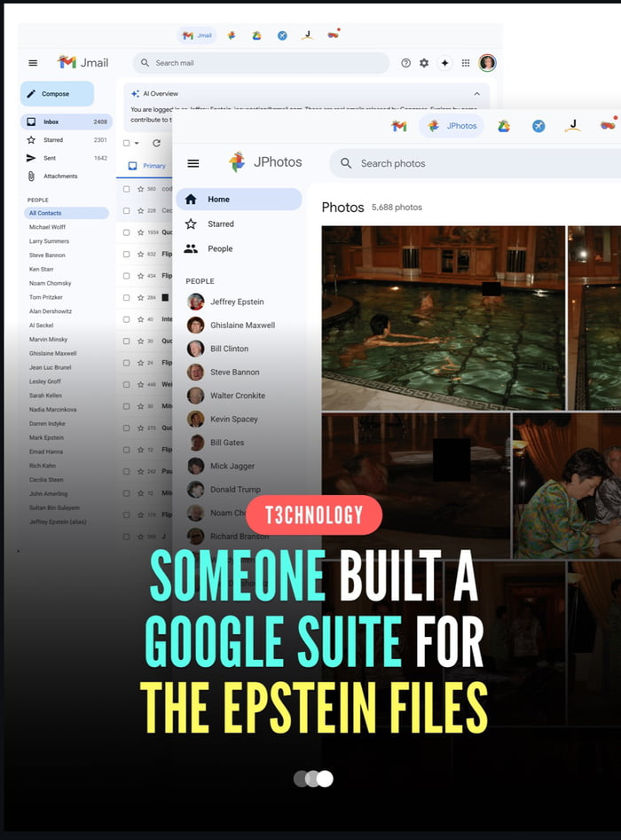Click the refresh icon above the mail list
The width and height of the screenshot is (621, 840).
pyautogui.click(x=156, y=143)
